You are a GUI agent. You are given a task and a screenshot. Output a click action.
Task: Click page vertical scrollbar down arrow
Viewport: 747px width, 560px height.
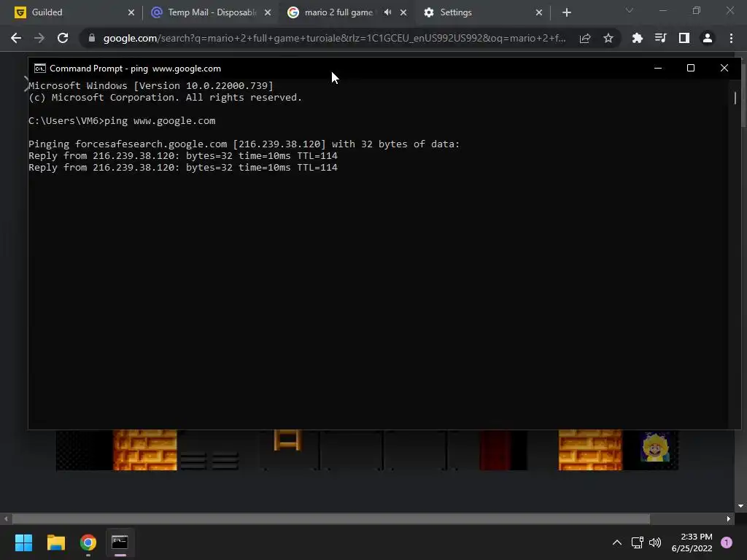[x=741, y=506]
